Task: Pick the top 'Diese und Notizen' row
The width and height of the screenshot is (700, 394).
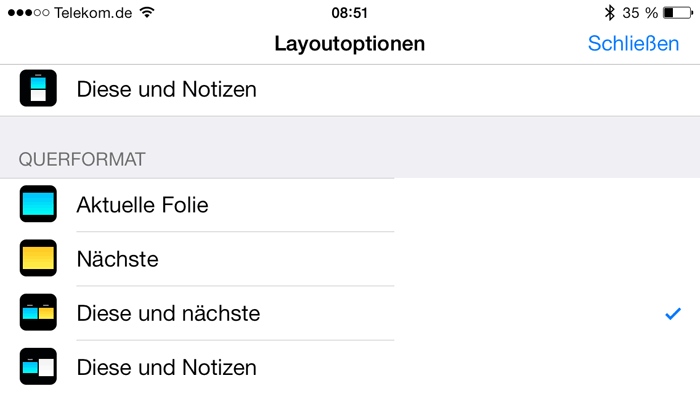Action: [x=350, y=90]
